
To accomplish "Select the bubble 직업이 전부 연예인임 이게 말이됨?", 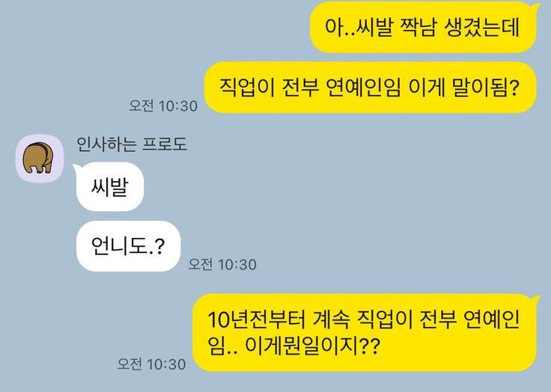I will pos(370,88).
